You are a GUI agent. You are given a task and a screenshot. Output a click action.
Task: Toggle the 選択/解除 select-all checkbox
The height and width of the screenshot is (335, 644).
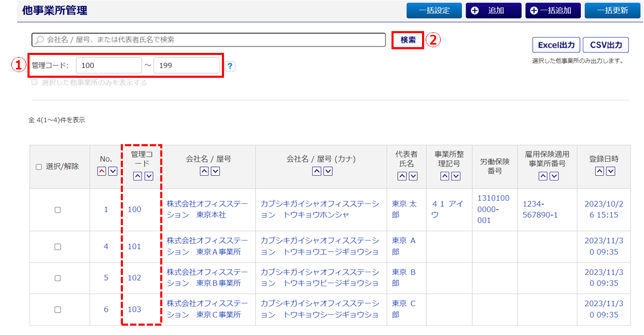coord(39,167)
